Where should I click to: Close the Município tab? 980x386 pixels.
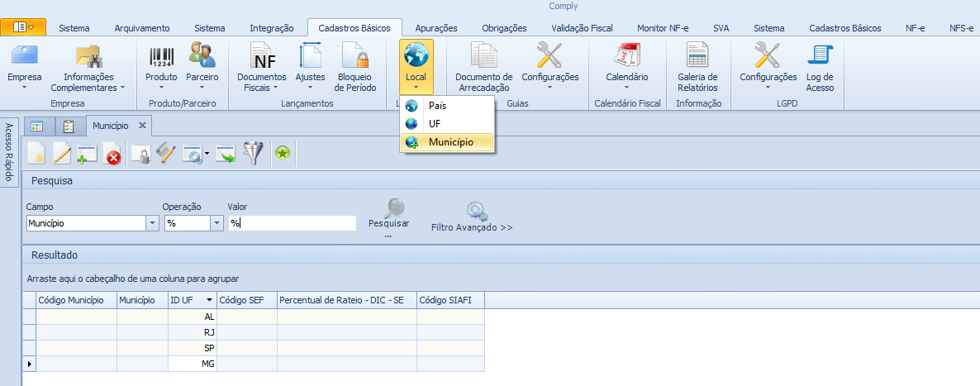pos(142,126)
